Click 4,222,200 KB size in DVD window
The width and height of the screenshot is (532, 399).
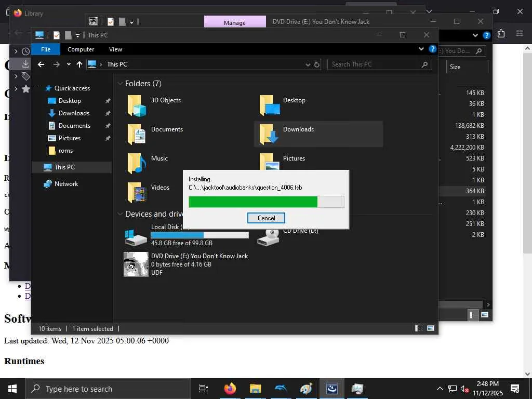(467, 147)
